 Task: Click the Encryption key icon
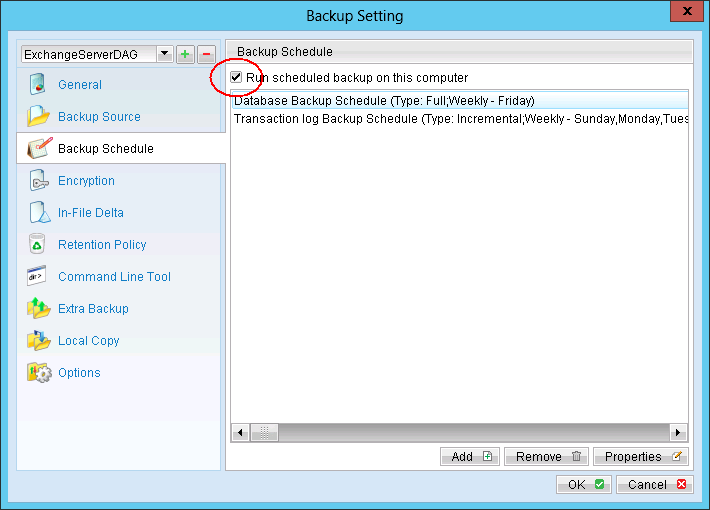(38, 181)
